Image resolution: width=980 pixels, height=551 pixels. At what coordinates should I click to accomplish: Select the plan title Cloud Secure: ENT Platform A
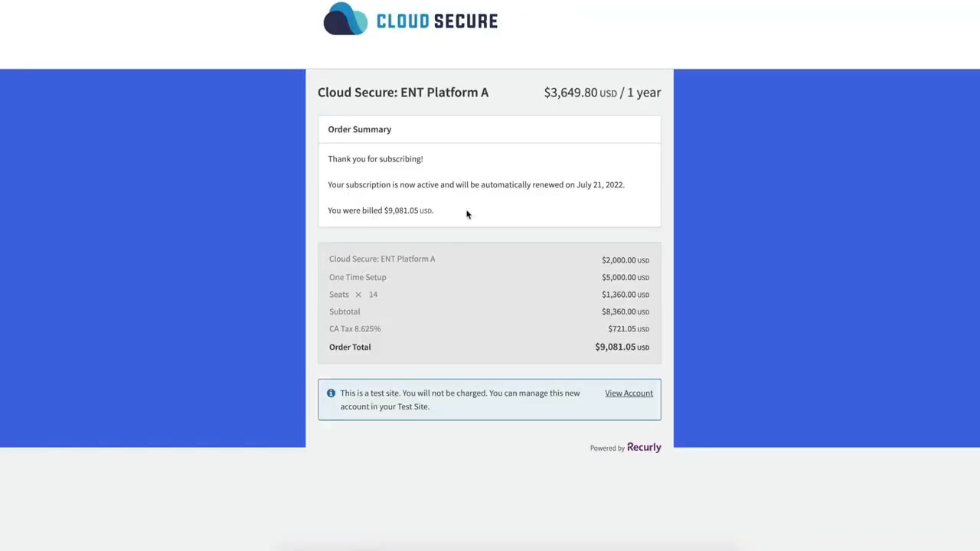[403, 93]
